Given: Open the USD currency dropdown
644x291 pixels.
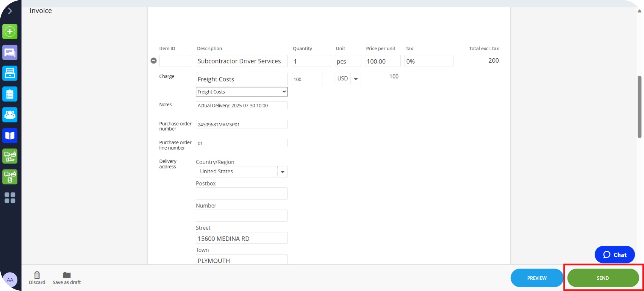Looking at the screenshot, I should 356,79.
